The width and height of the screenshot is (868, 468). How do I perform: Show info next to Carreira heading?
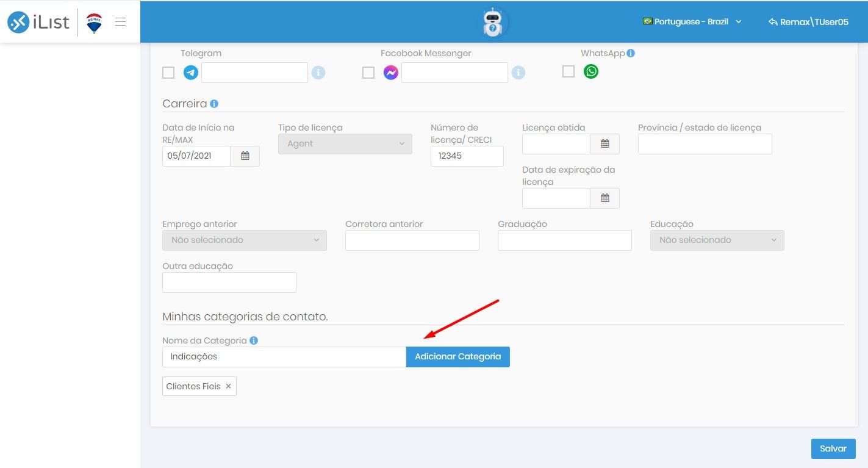(214, 104)
